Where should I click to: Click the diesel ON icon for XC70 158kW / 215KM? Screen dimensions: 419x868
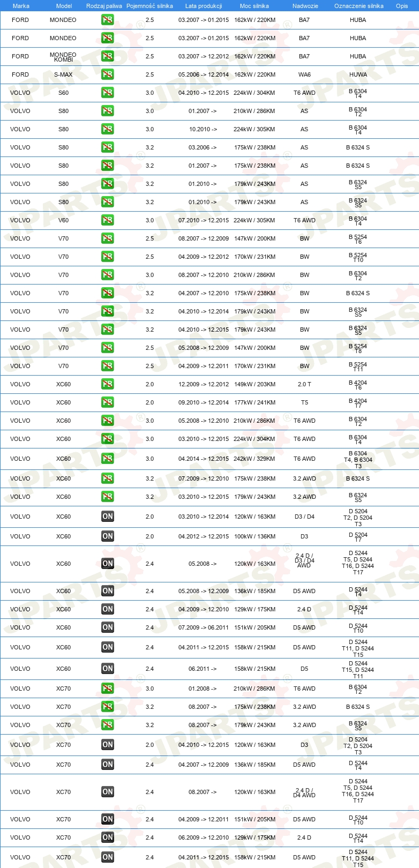(x=108, y=857)
